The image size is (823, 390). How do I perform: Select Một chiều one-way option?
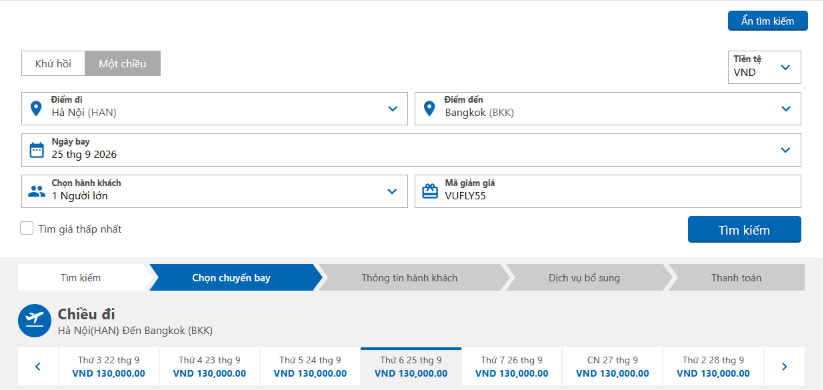(x=123, y=64)
